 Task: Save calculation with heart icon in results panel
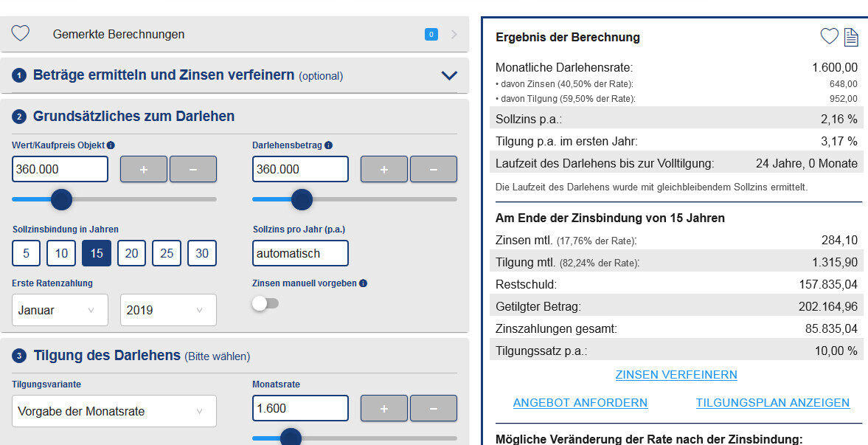tap(830, 36)
